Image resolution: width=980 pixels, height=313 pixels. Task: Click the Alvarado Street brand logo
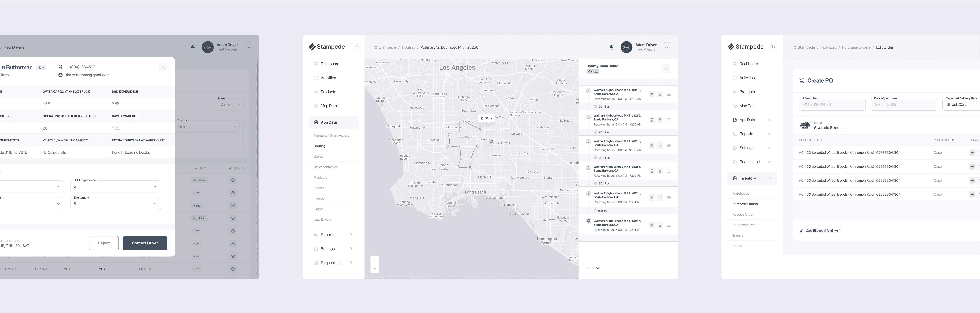click(x=805, y=125)
